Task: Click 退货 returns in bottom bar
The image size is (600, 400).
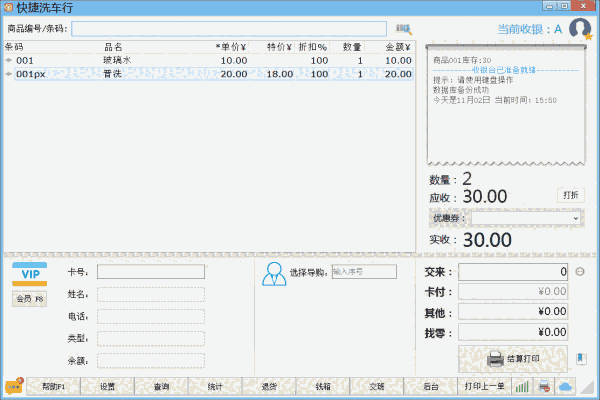Action: (269, 387)
